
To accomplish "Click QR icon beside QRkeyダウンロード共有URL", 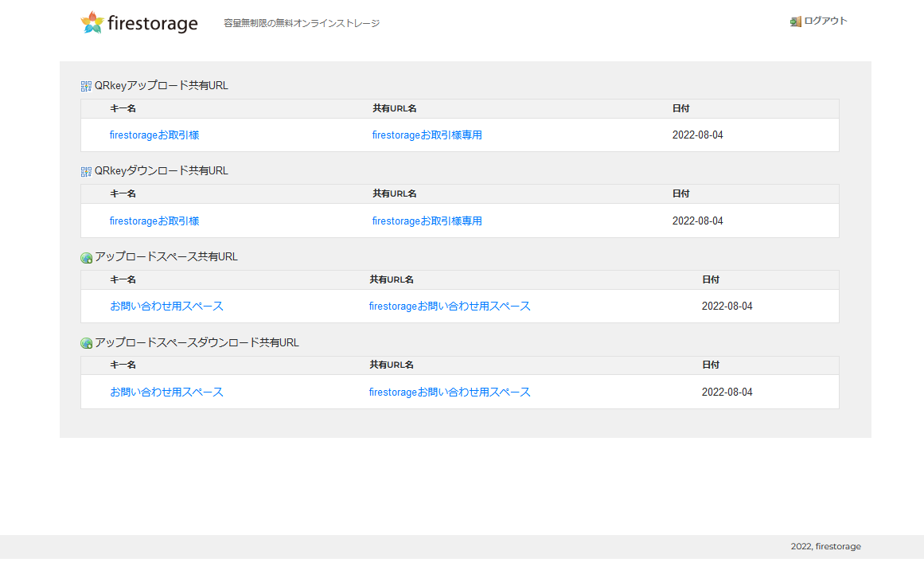I will point(86,171).
